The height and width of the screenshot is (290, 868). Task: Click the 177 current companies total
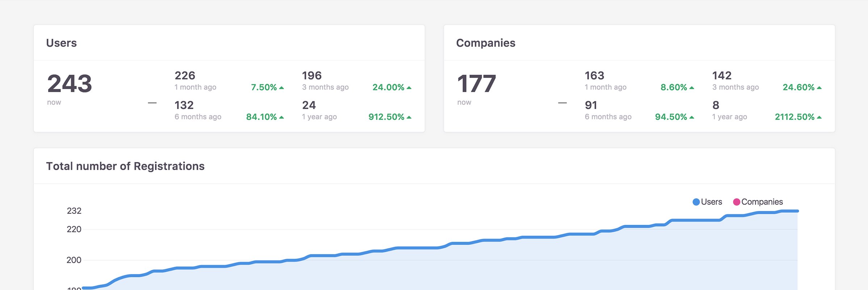coord(476,83)
